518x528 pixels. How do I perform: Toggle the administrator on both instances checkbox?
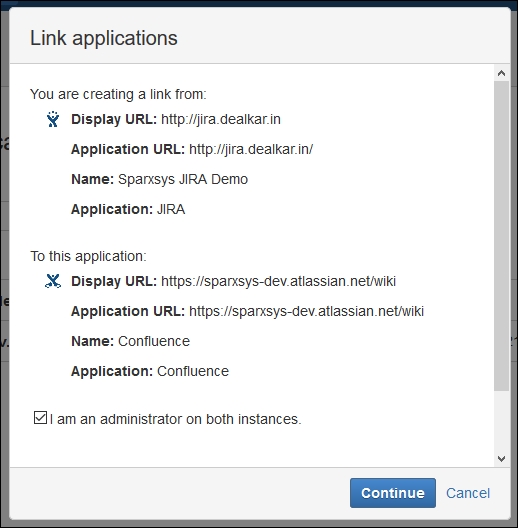(40, 418)
